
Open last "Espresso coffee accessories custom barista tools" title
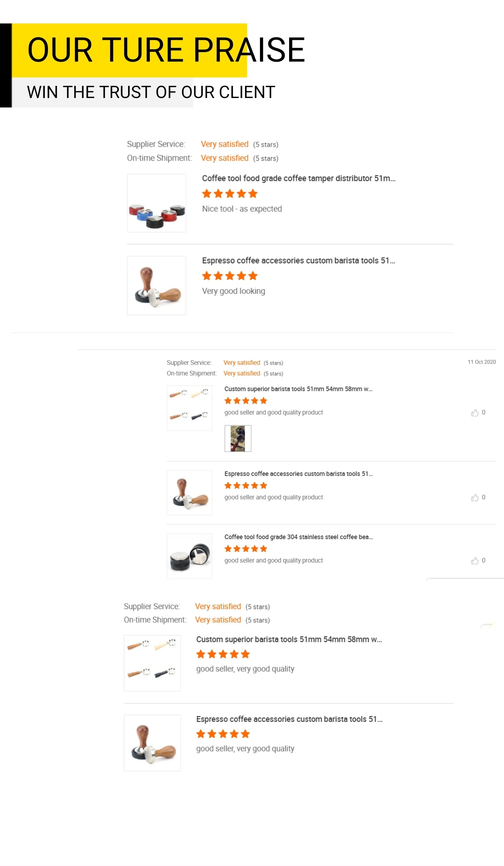coord(289,719)
